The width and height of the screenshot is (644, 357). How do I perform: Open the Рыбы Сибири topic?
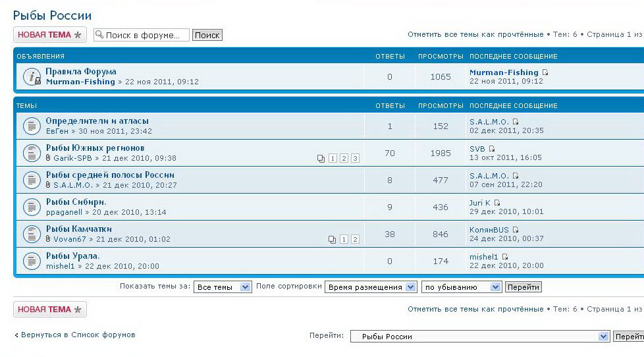click(76, 202)
